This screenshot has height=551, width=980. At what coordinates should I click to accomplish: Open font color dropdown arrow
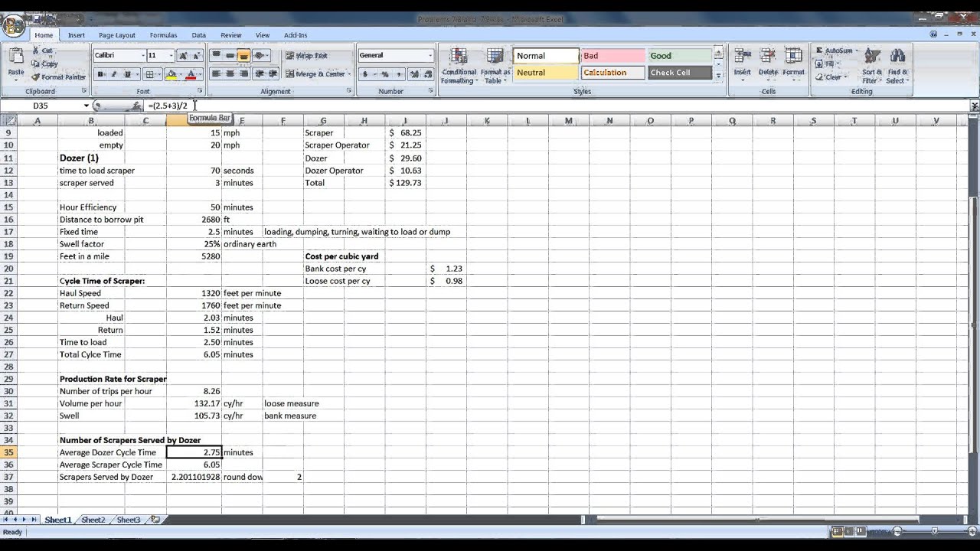tap(199, 74)
